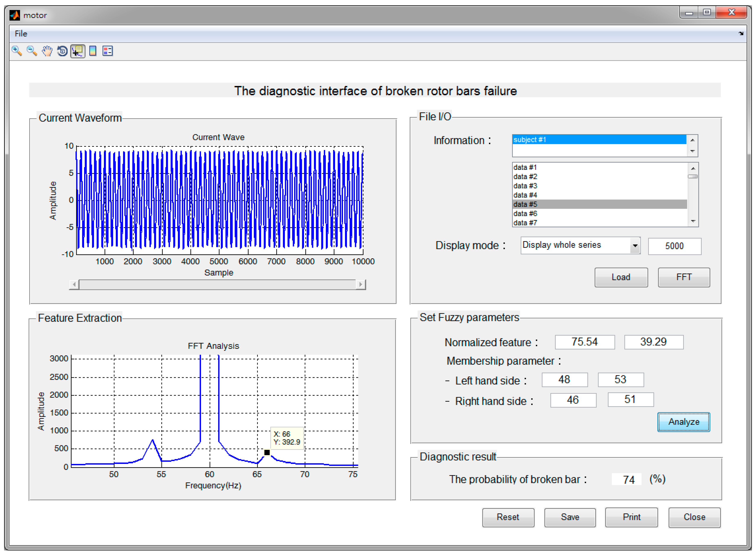Click the FFT button
This screenshot has width=756, height=556.
click(x=684, y=277)
